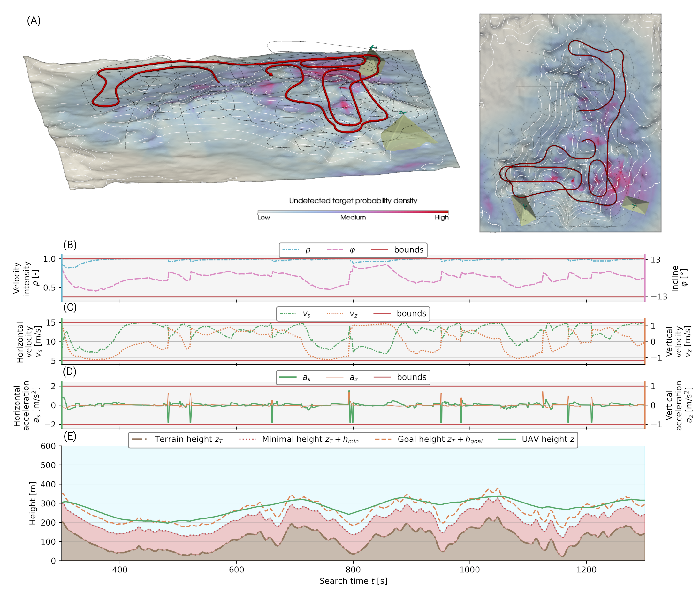Screen dimensions: 700x591
Task: Click the panel label (B)
Action: pos(70,245)
